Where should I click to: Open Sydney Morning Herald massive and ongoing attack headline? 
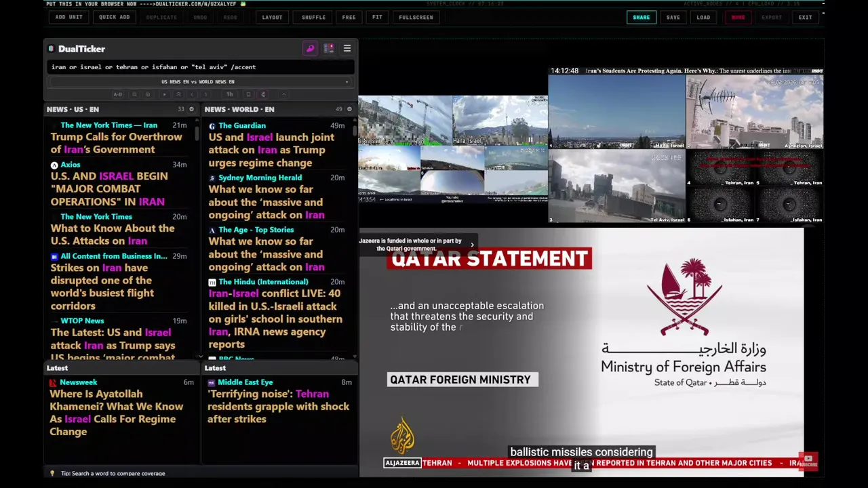267,202
